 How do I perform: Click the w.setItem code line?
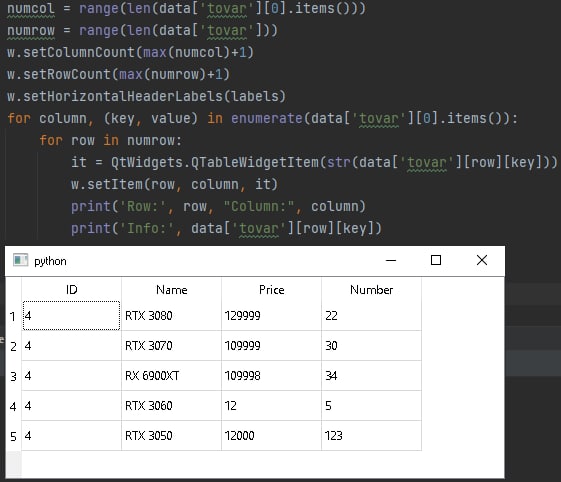coord(174,185)
